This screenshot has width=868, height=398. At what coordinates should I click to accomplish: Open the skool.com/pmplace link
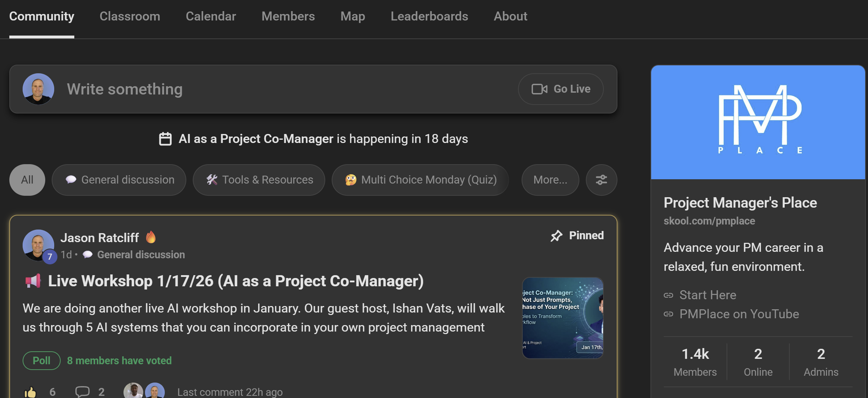click(709, 221)
